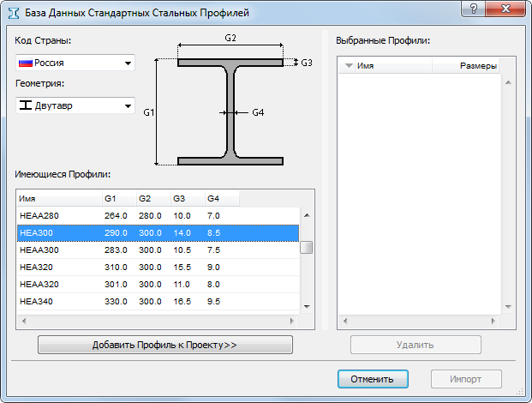Click the Добавить Профиль к Проекту>> button
This screenshot has height=403, width=532.
(164, 345)
